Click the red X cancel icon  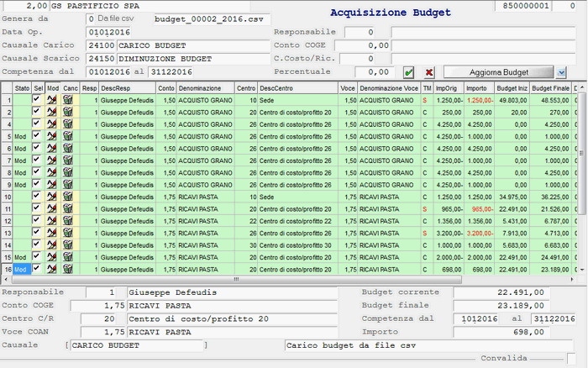point(429,72)
